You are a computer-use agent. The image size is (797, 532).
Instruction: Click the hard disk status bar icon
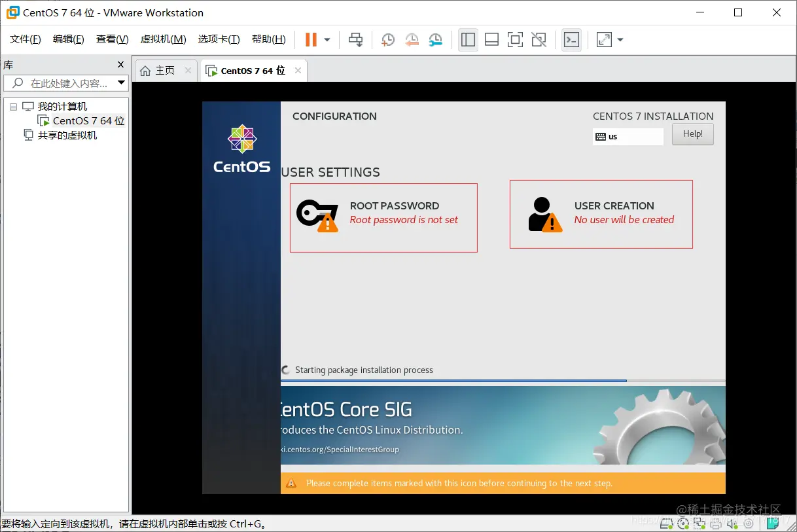click(666, 523)
